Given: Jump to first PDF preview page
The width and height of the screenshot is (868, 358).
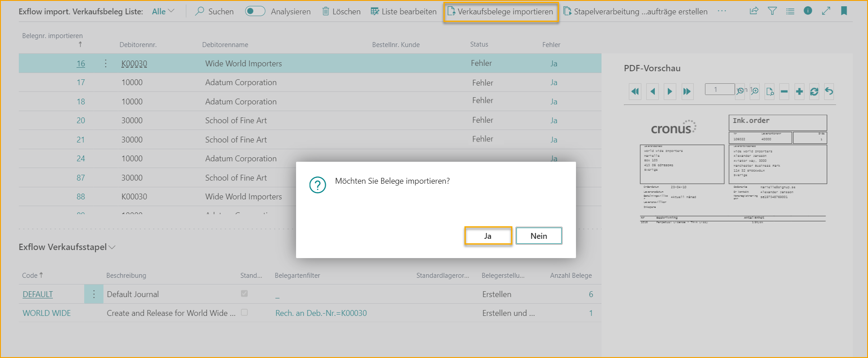Looking at the screenshot, I should 635,91.
